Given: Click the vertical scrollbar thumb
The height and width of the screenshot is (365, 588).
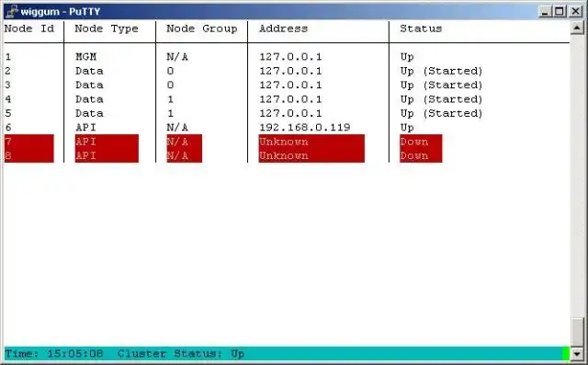Looking at the screenshot, I should point(577,332).
